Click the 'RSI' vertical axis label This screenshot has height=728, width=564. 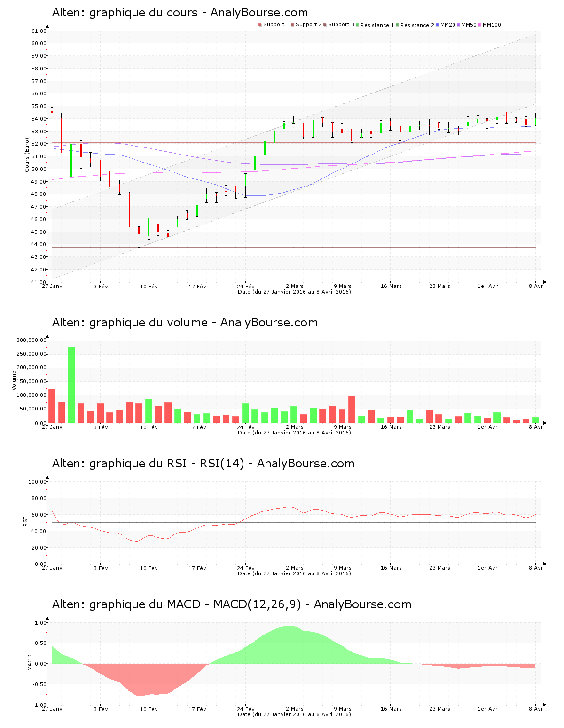25,521
